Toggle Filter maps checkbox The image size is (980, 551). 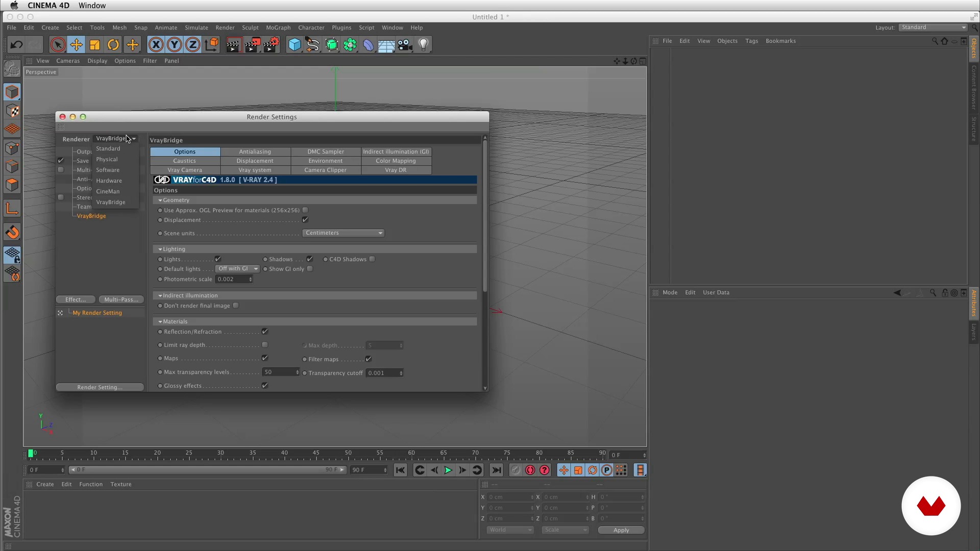point(368,359)
